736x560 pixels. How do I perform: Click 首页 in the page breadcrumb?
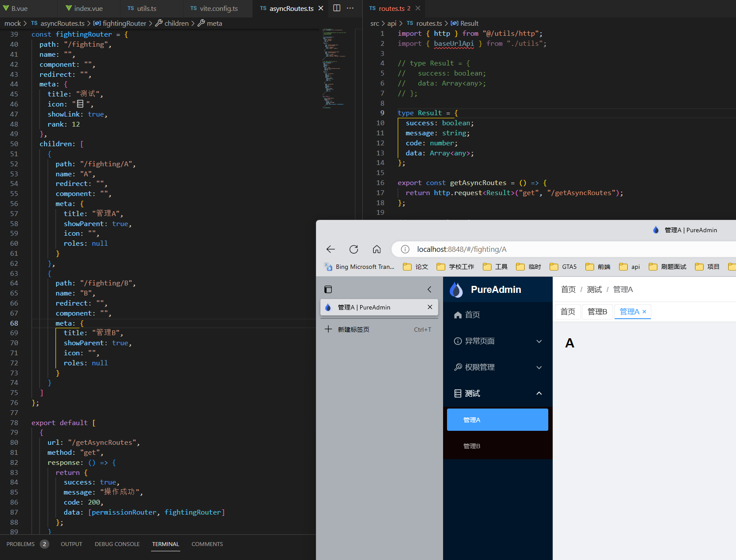pyautogui.click(x=568, y=289)
